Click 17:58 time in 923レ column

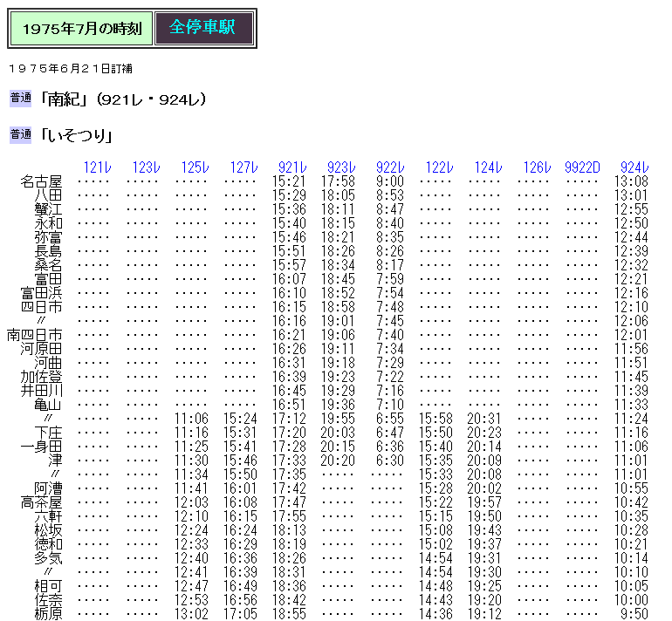click(338, 181)
